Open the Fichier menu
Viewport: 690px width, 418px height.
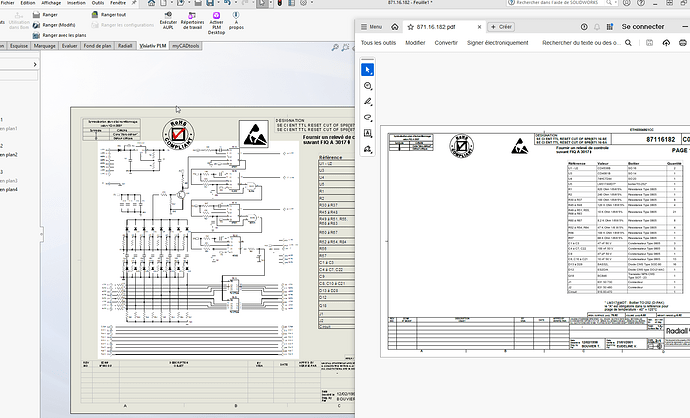[7, 3]
